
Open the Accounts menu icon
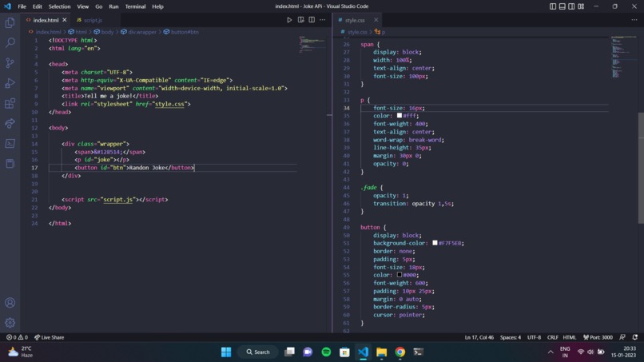(x=10, y=303)
